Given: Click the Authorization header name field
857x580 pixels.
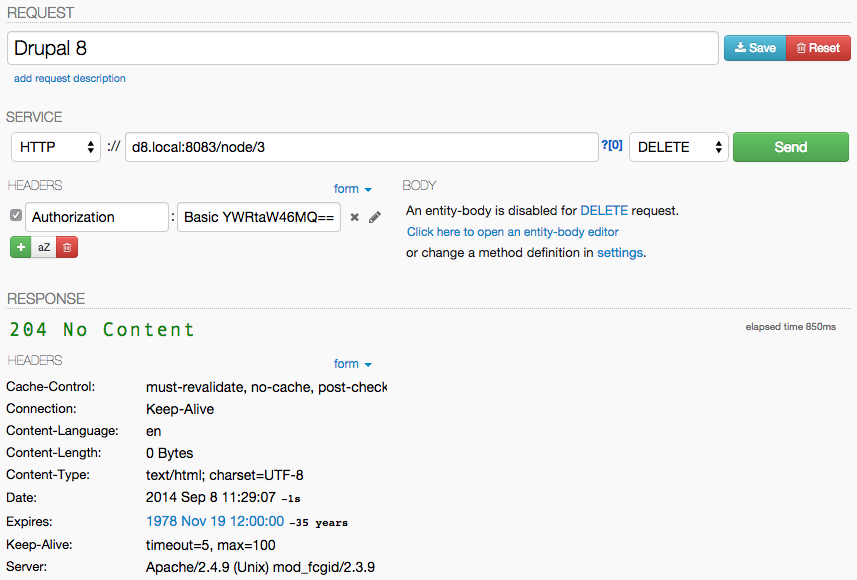Looking at the screenshot, I should [x=97, y=217].
